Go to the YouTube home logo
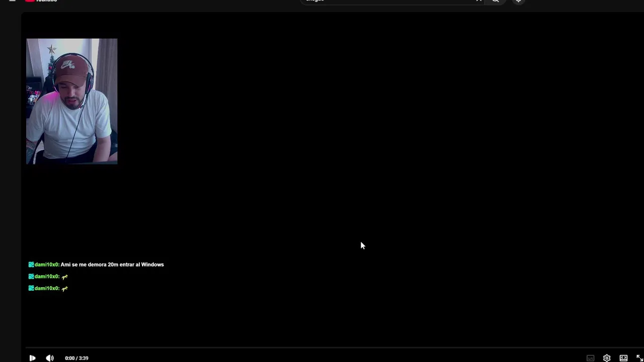 pos(41,1)
